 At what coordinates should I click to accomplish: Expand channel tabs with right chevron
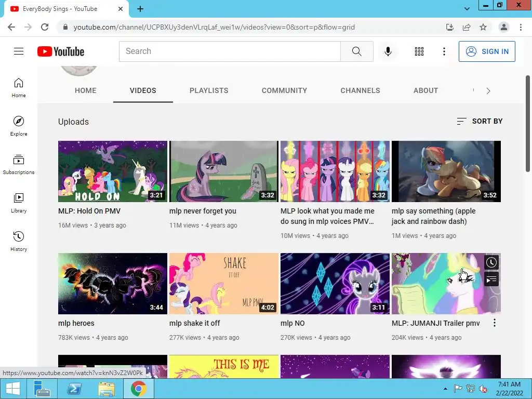click(488, 90)
